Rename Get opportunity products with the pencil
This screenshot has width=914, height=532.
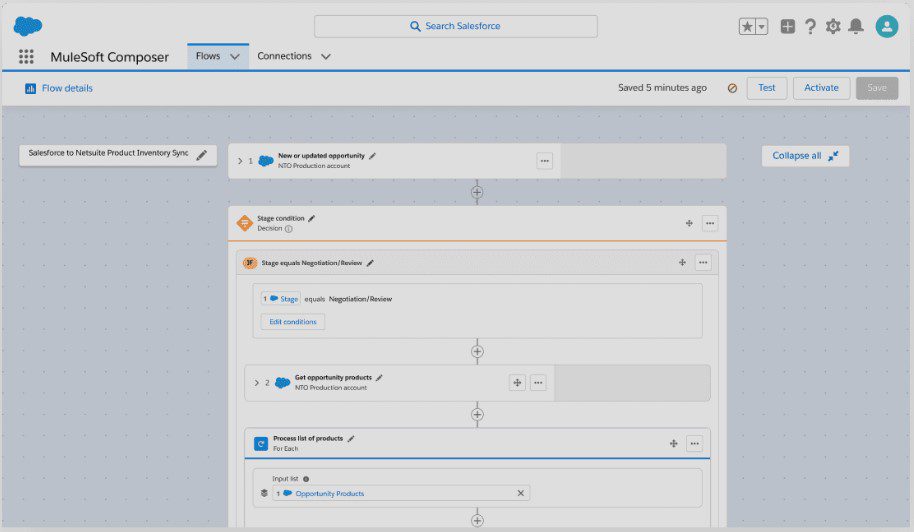(x=379, y=378)
